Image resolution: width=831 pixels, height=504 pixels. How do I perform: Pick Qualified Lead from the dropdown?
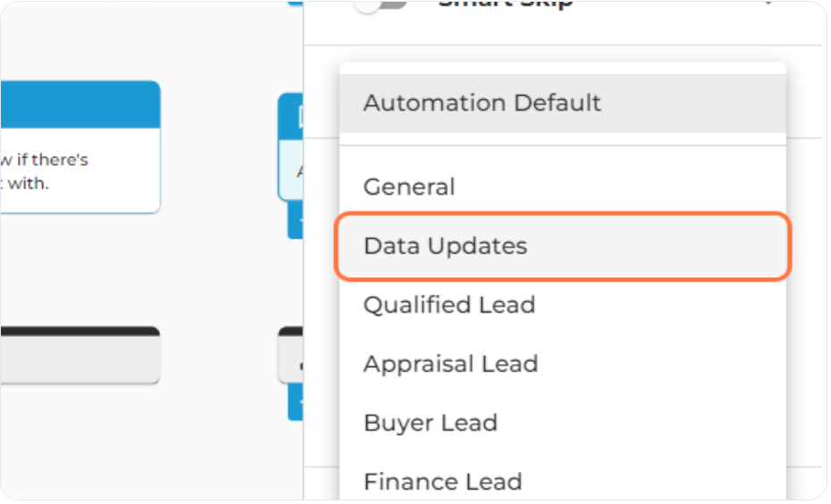[562, 305]
